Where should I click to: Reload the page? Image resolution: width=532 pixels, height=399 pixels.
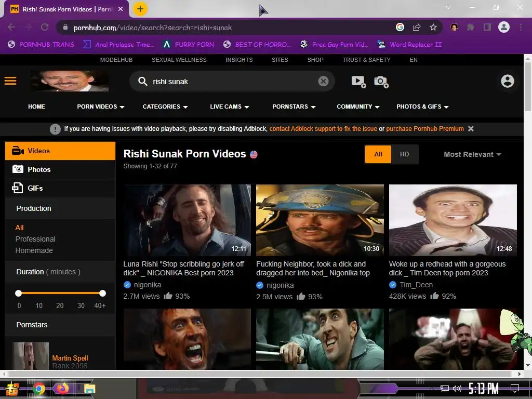tap(45, 28)
